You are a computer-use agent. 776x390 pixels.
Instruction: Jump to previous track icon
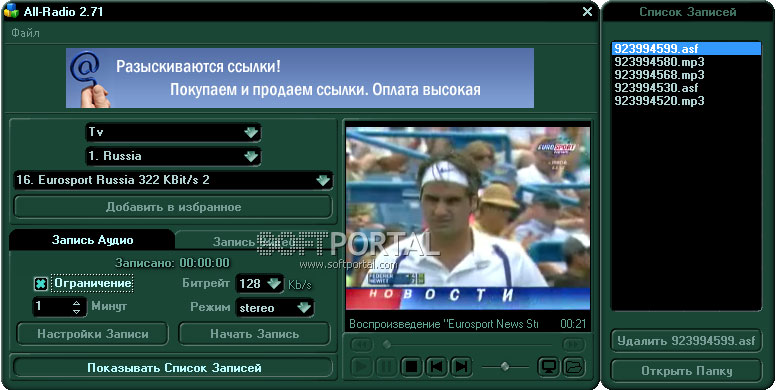(436, 367)
